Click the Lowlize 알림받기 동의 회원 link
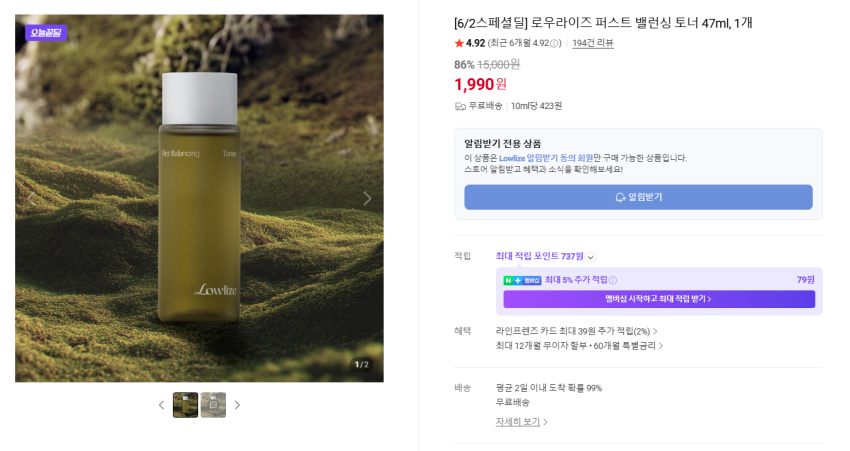Image resolution: width=850 pixels, height=451 pixels. (x=546, y=158)
